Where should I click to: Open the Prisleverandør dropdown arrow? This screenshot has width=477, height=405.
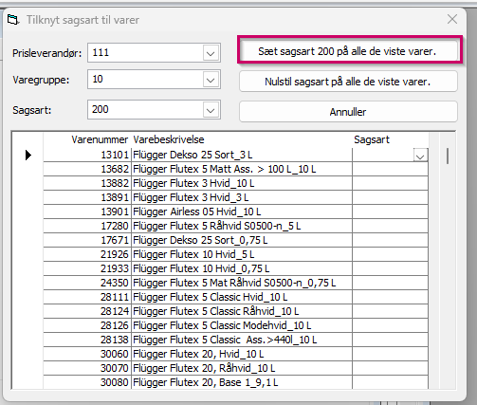coord(210,53)
